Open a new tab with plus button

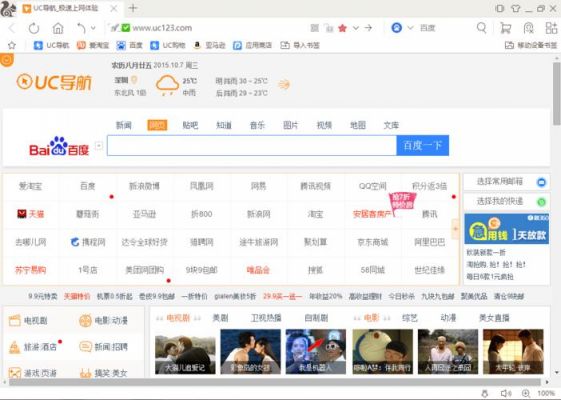[x=133, y=8]
